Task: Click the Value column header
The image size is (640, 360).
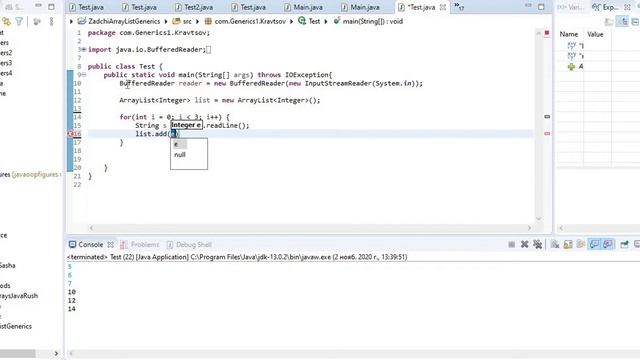Action: 595,34
